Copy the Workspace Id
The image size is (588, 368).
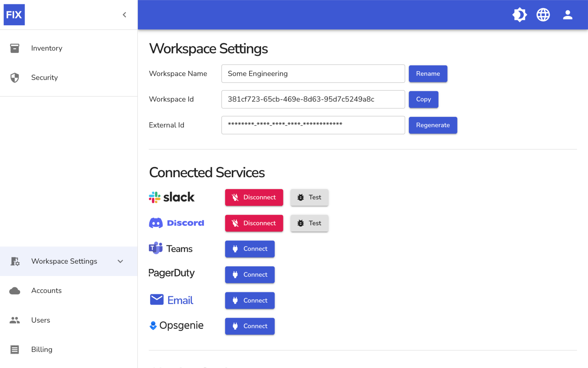[424, 99]
